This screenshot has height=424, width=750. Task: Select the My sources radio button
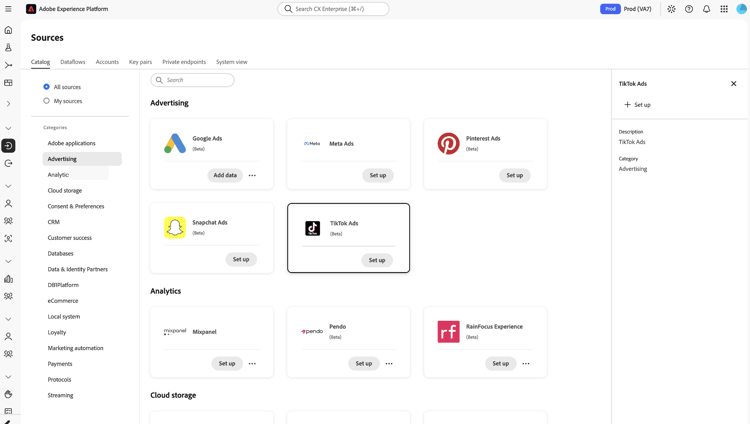(x=46, y=101)
